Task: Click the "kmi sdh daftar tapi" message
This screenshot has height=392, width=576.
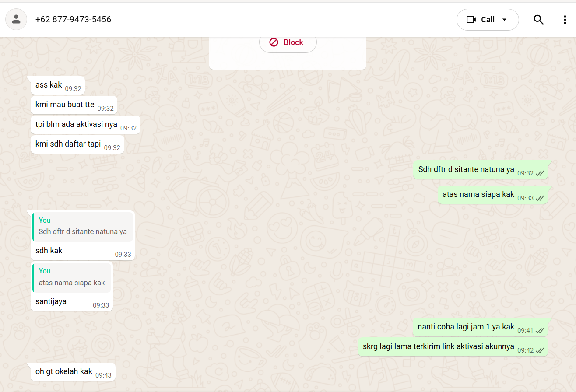Action: [68, 144]
